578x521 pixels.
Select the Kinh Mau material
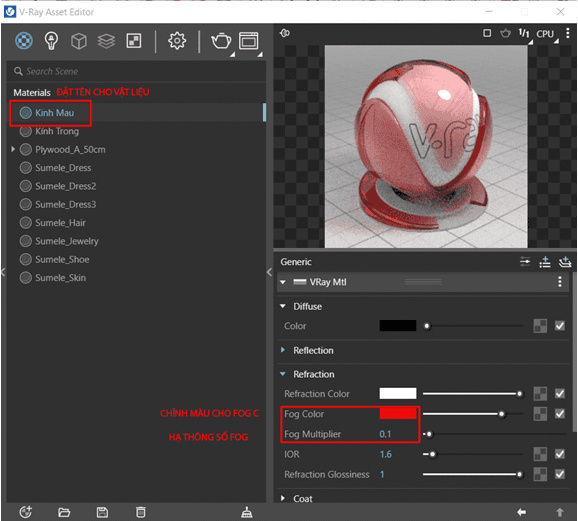(136, 113)
